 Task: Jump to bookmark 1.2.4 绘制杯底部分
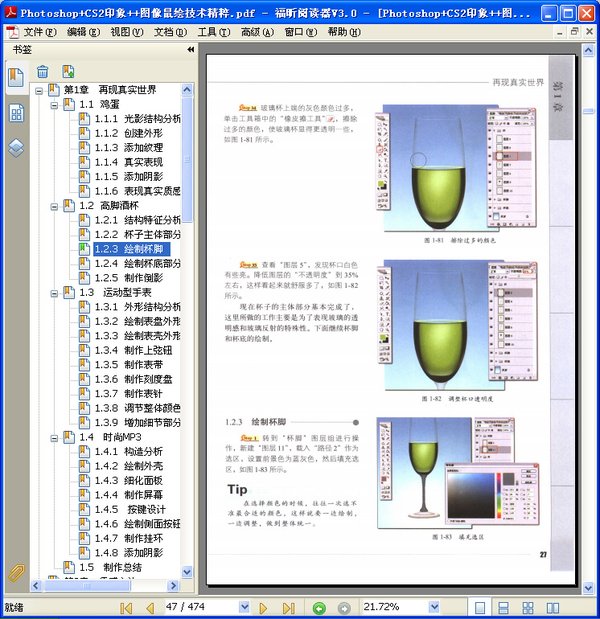(137, 263)
